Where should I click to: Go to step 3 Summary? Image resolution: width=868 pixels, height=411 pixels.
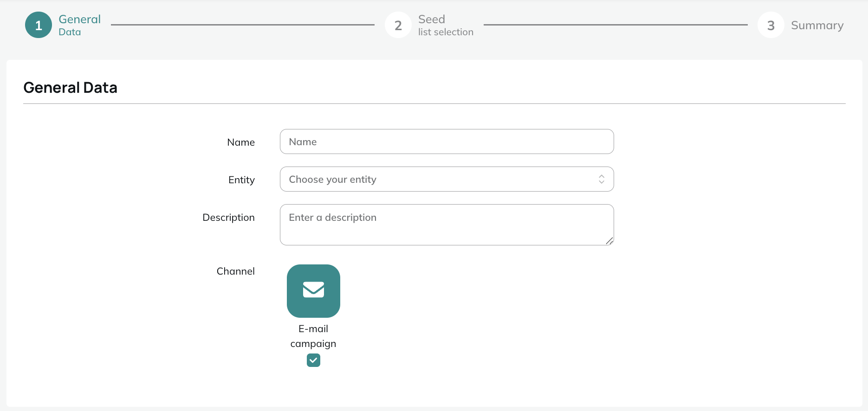801,25
